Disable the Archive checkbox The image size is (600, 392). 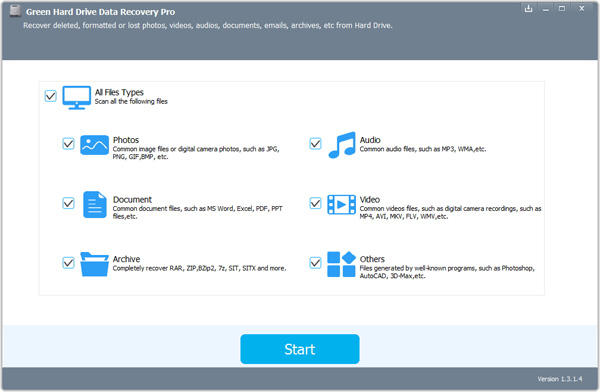68,263
